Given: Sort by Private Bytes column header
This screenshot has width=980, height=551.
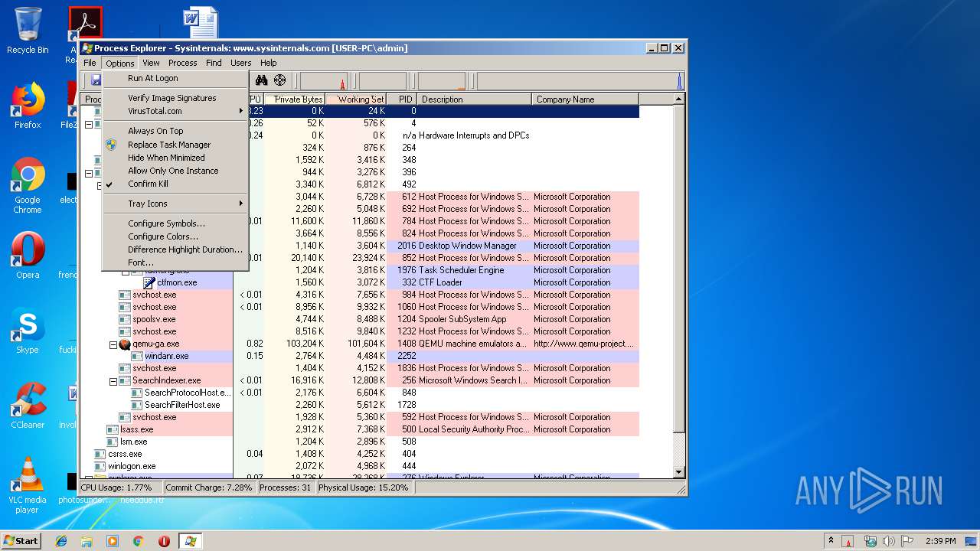Looking at the screenshot, I should pos(295,99).
